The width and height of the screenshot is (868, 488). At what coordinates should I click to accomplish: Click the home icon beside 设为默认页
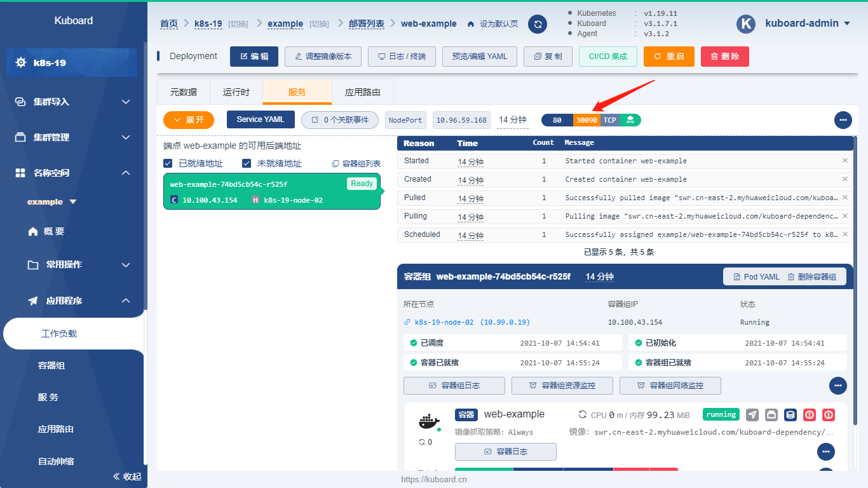(471, 24)
